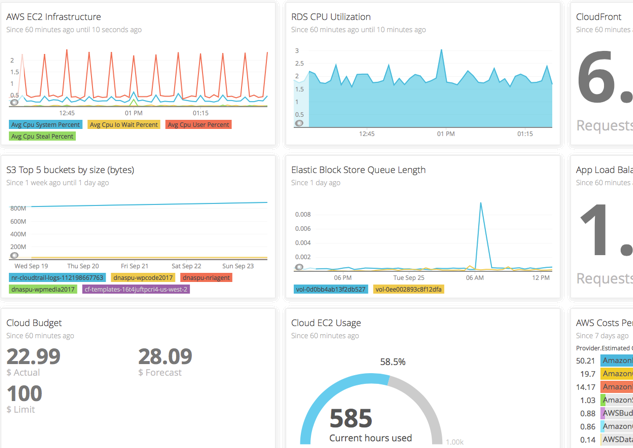Screen dimensions: 633x448
Task: Click the '06 PM' axis label on EBS chart
Action: coord(342,278)
